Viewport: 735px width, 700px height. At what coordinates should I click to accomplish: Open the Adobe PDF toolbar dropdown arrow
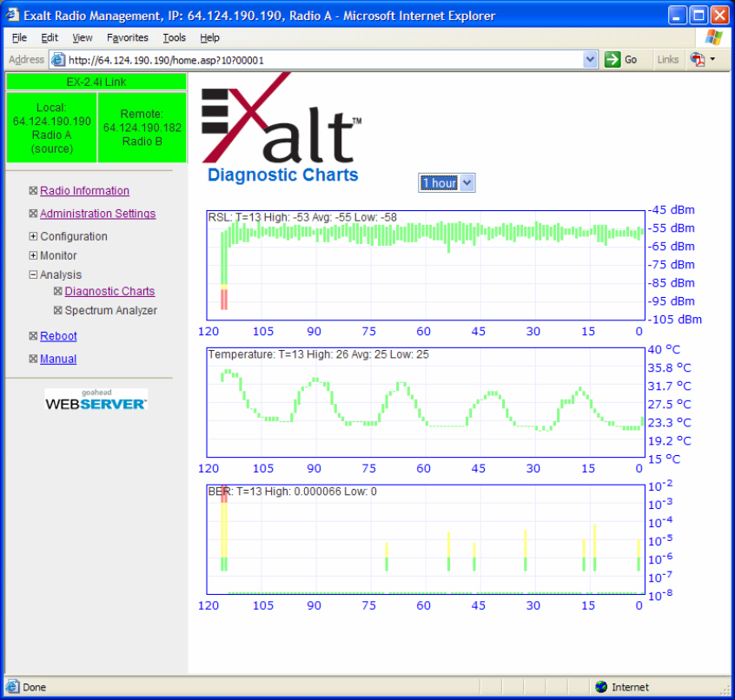point(713,59)
